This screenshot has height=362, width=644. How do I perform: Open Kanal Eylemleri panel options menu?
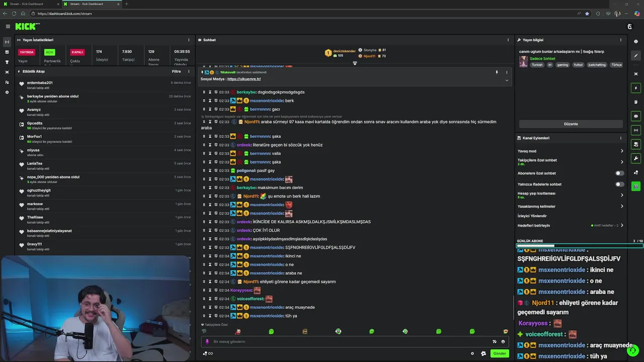click(x=620, y=138)
